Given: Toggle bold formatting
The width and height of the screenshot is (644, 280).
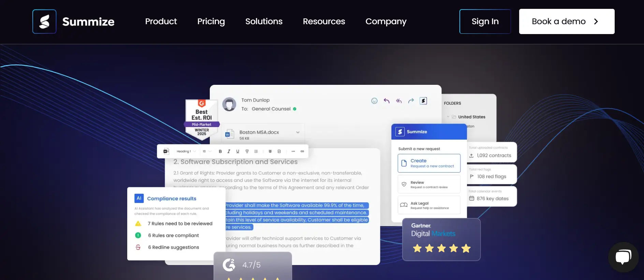Looking at the screenshot, I should (220, 151).
